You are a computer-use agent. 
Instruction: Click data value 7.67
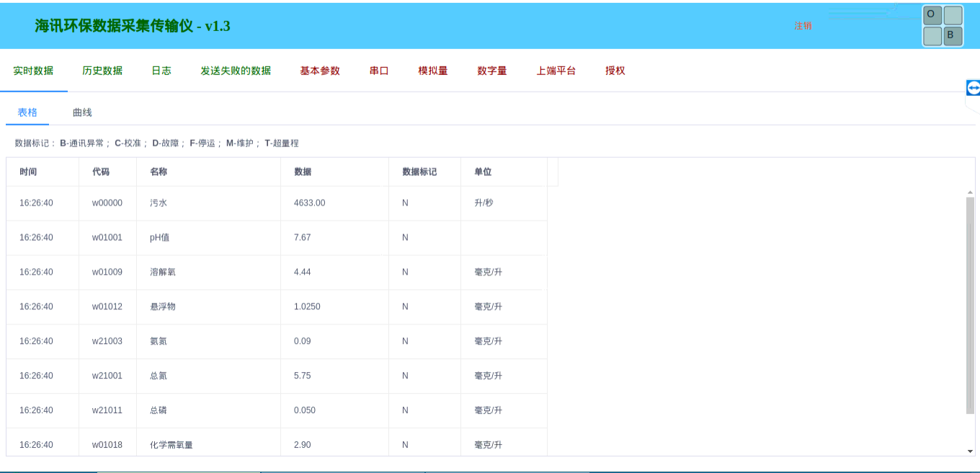tap(303, 238)
